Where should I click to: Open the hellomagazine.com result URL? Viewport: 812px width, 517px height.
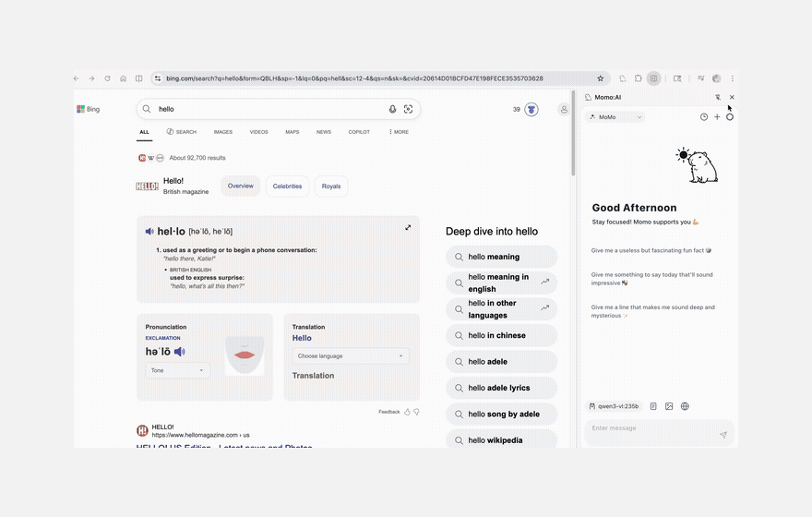pos(200,435)
